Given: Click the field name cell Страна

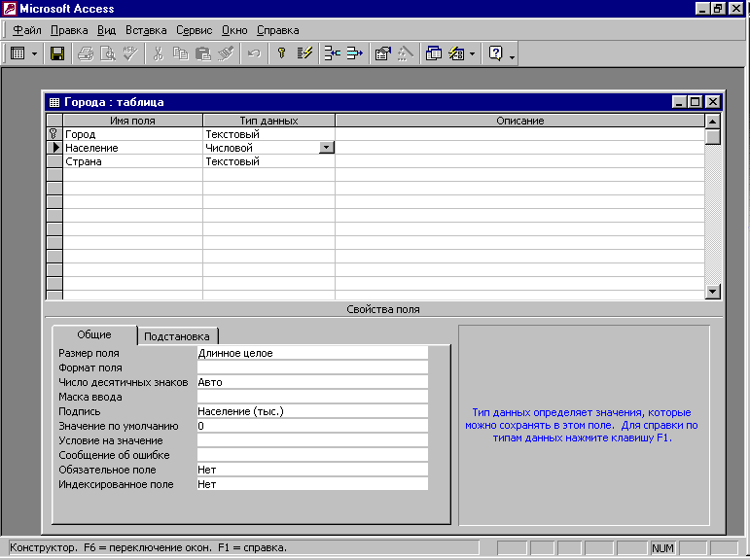Looking at the screenshot, I should 133,161.
